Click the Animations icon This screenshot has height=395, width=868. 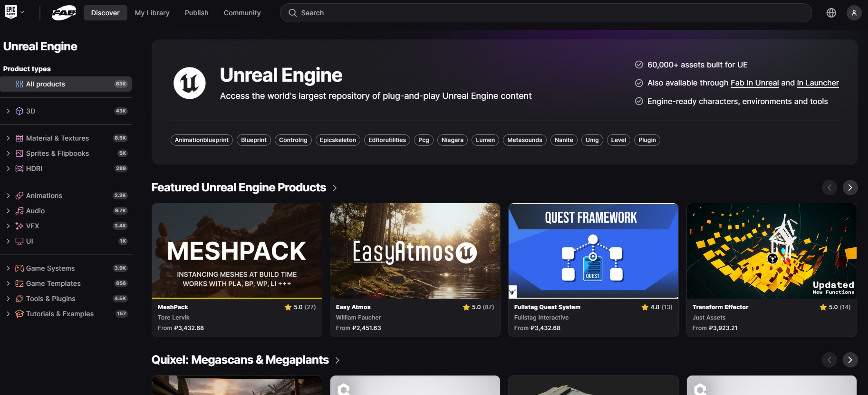pos(19,196)
